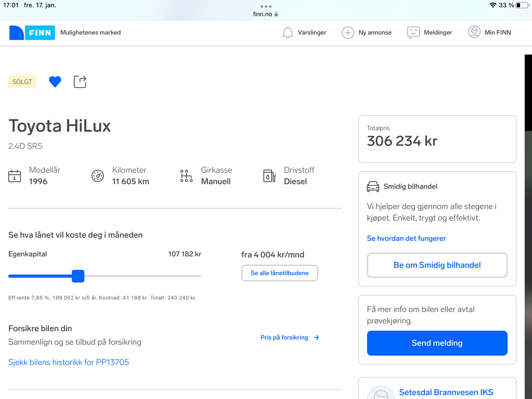Click the Ny annonse plus icon
The height and width of the screenshot is (399, 532).
(x=348, y=33)
